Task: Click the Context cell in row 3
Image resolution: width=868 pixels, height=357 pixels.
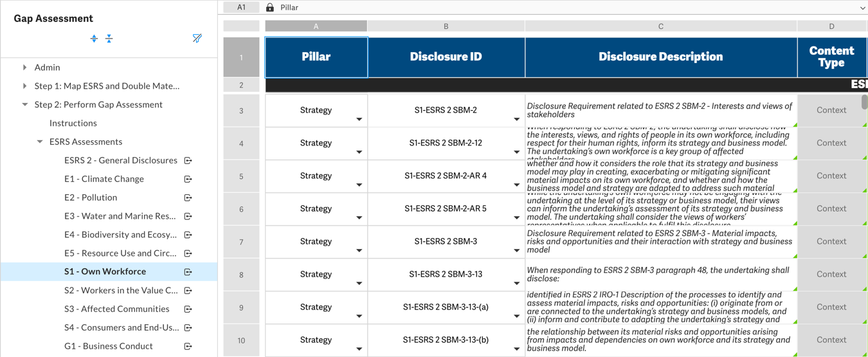Action: tap(831, 111)
